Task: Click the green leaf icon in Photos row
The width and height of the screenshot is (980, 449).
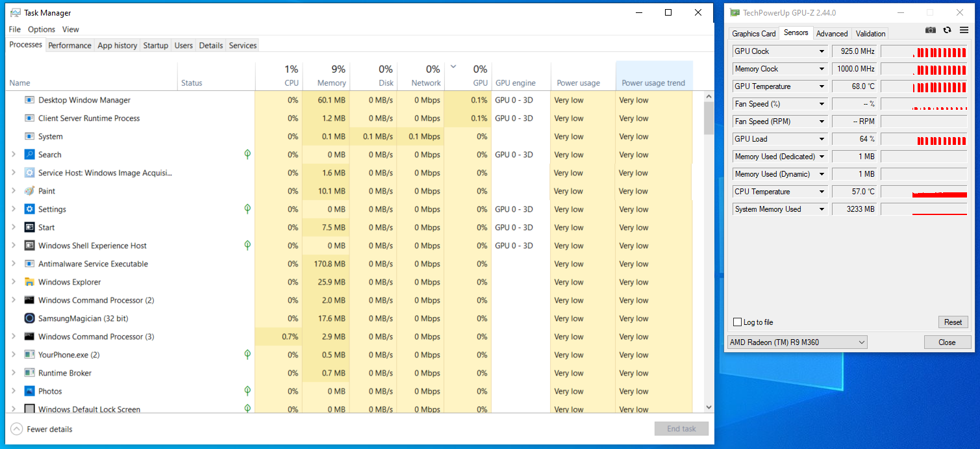Action: [247, 391]
